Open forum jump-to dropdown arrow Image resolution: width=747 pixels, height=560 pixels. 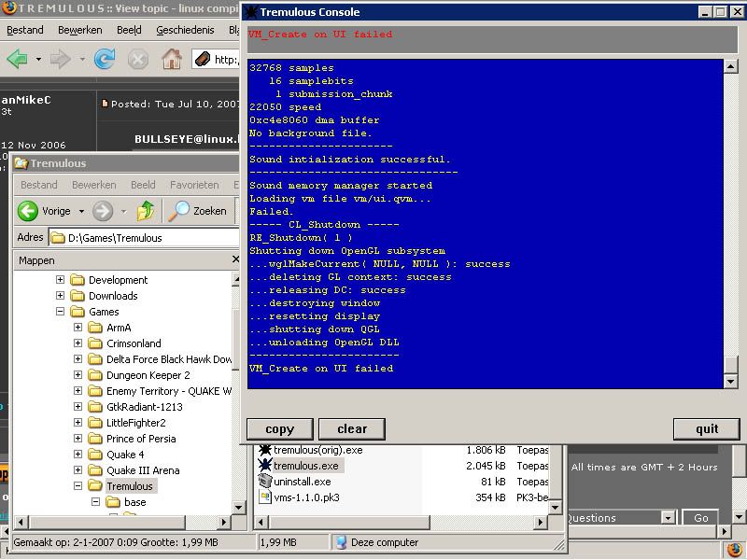point(668,518)
